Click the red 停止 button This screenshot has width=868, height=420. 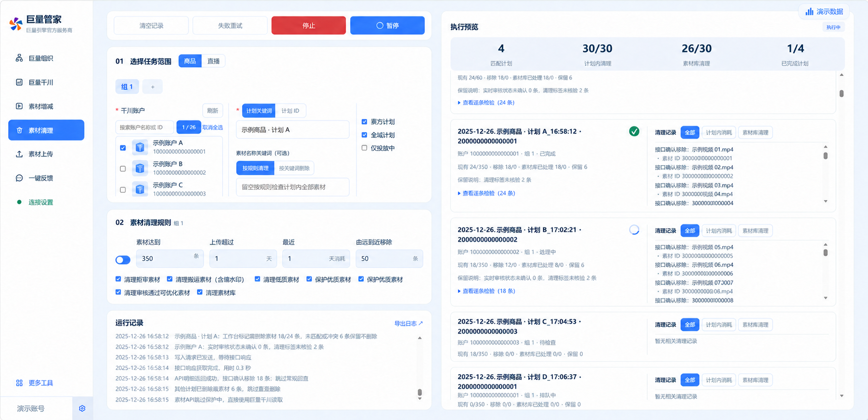[308, 26]
